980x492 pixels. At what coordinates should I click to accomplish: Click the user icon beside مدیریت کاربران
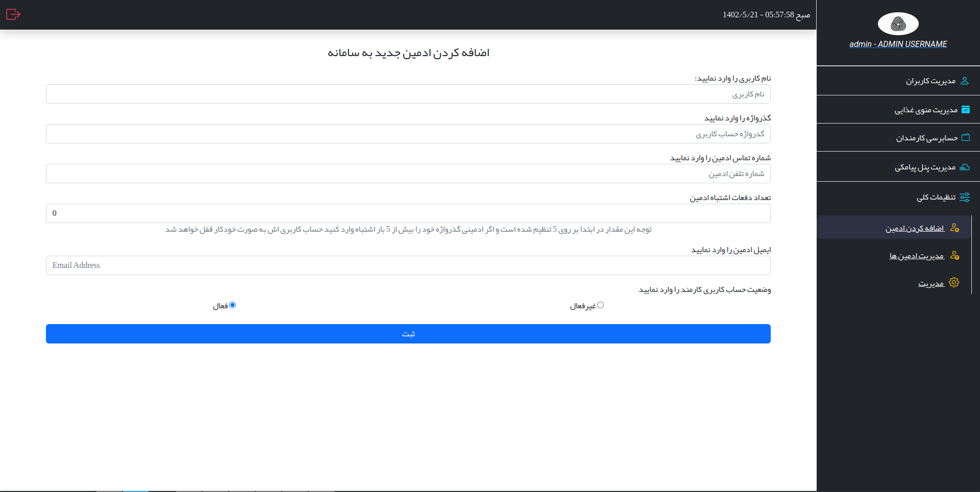click(x=965, y=81)
